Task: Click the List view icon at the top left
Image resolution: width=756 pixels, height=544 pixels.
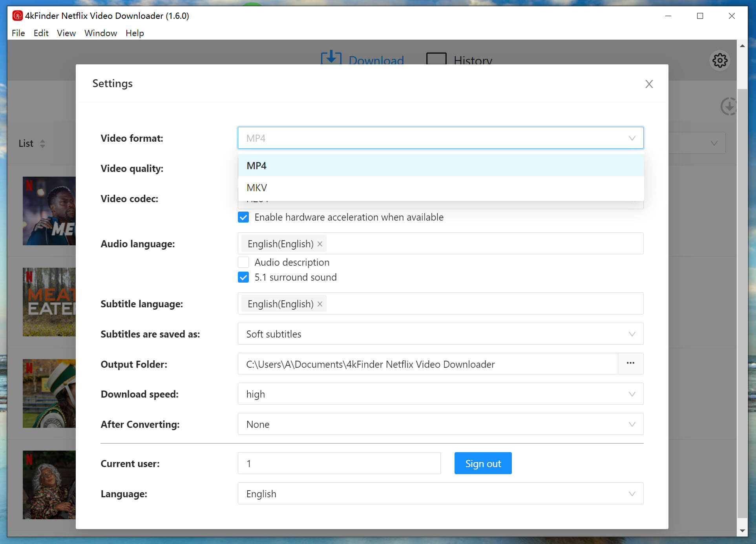Action: click(32, 144)
